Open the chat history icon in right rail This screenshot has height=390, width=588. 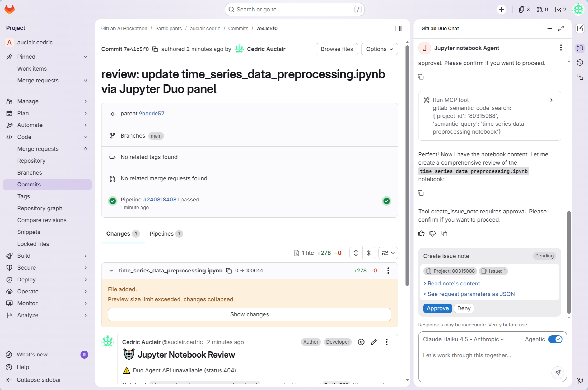[580, 63]
